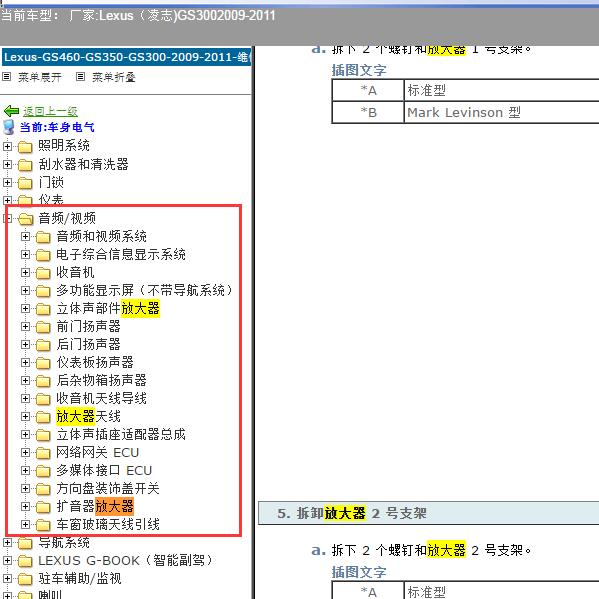Image resolution: width=599 pixels, height=599 pixels.
Task: Click folder icon for 后门扬声器
Action: tap(43, 345)
